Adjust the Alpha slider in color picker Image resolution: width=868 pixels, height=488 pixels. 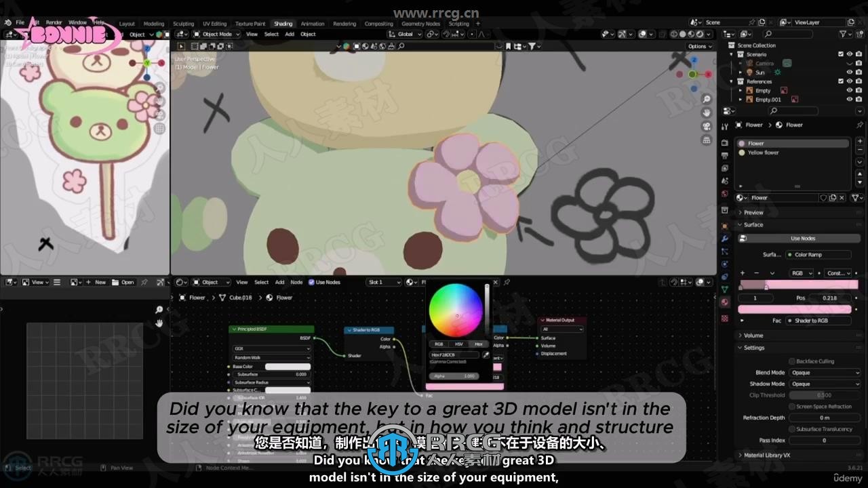[454, 376]
